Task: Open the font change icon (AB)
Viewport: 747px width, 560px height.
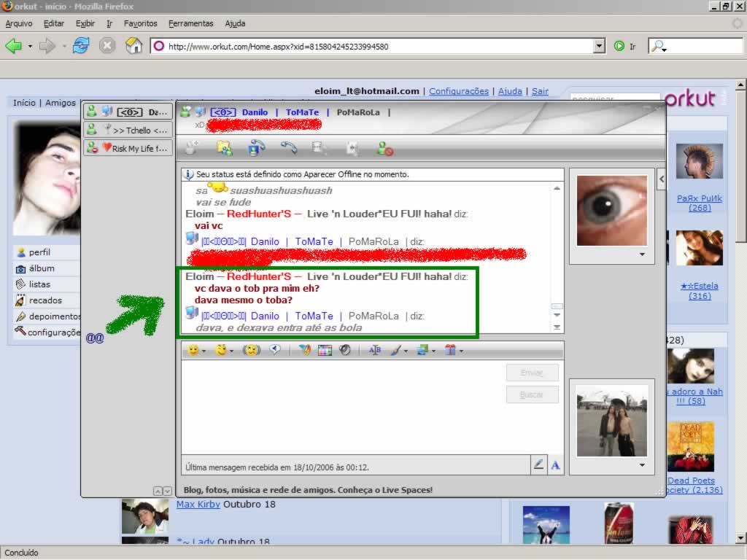Action: pos(375,351)
